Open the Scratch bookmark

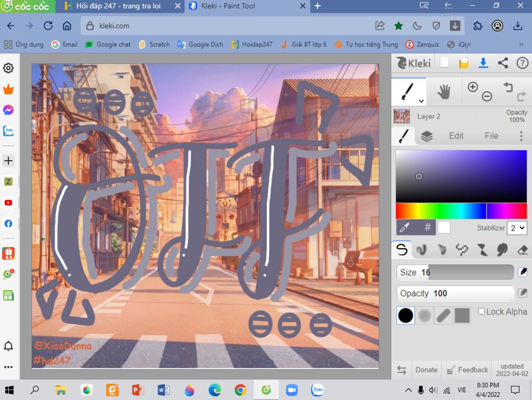coord(154,45)
